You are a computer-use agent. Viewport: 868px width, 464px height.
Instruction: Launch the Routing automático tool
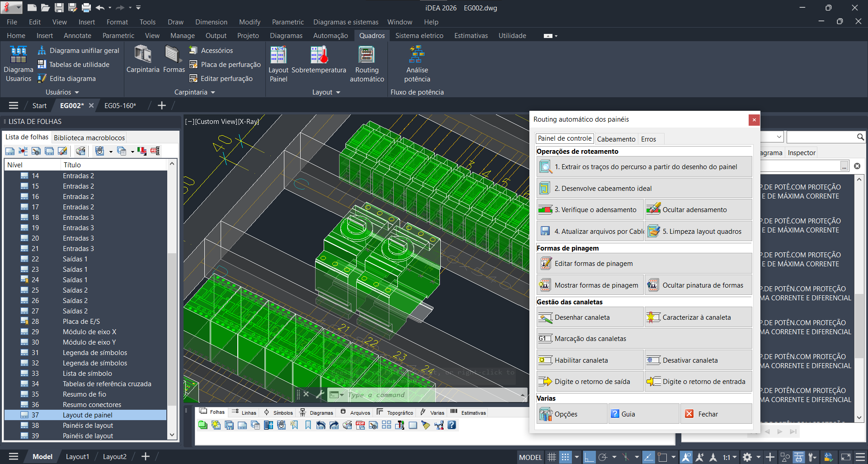click(x=367, y=63)
